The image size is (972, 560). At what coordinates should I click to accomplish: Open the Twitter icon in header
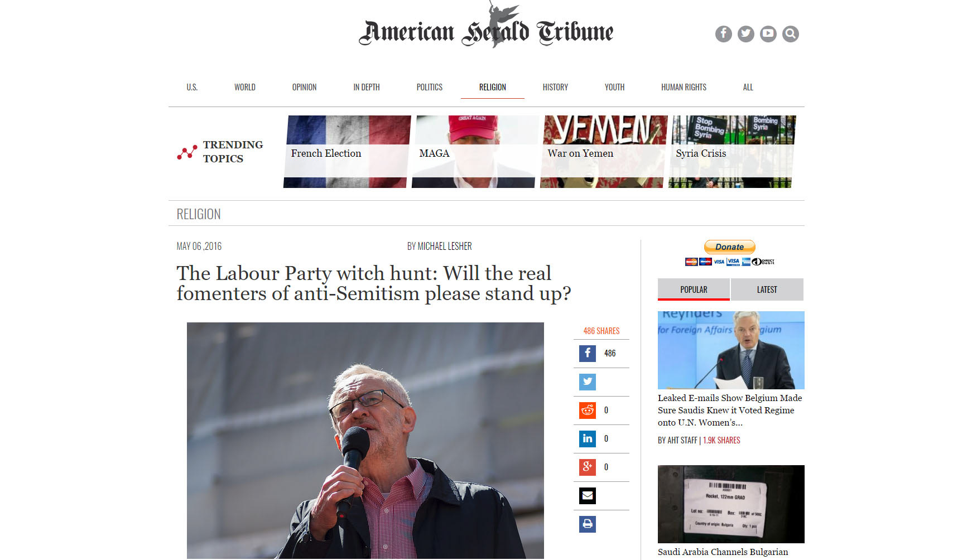click(745, 34)
